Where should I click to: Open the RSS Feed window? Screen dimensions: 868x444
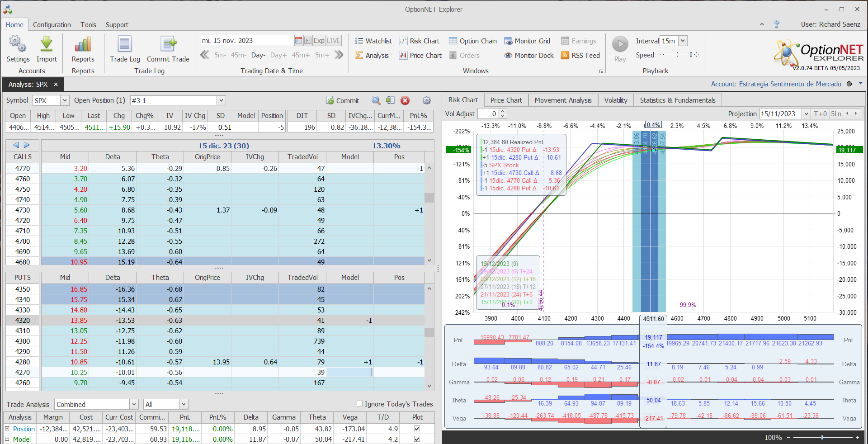[x=580, y=56]
